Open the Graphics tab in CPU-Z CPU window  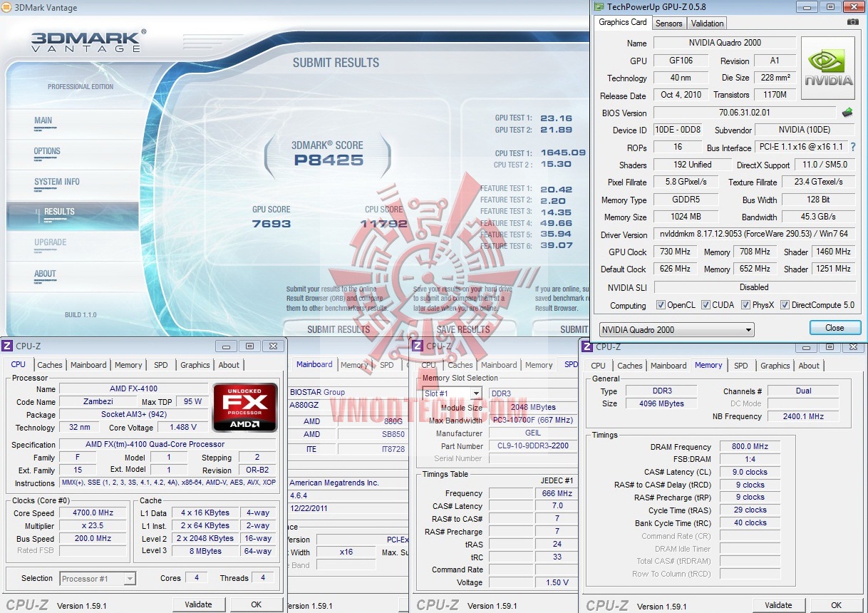tap(195, 365)
